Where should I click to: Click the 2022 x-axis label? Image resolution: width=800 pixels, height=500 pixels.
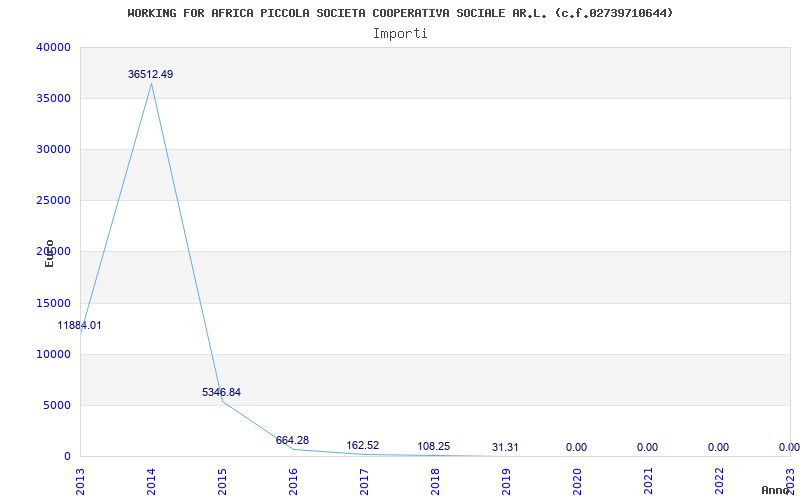pos(719,482)
